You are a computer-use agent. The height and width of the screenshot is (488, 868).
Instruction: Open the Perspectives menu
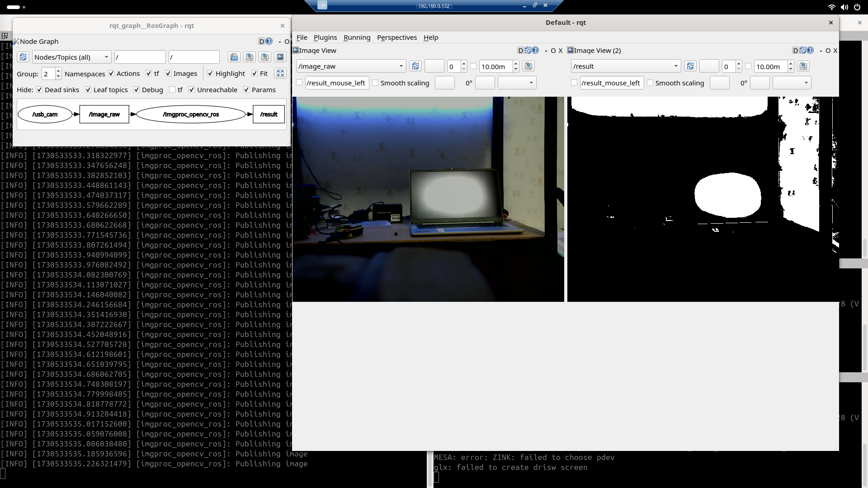397,38
